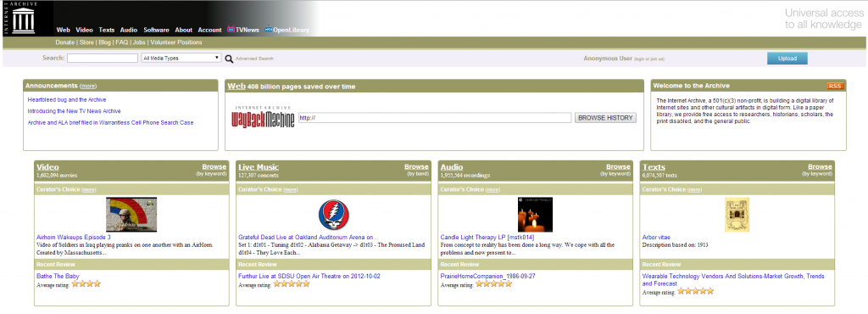Open the Grateful Dead skull logo thumbnail

pos(333,215)
